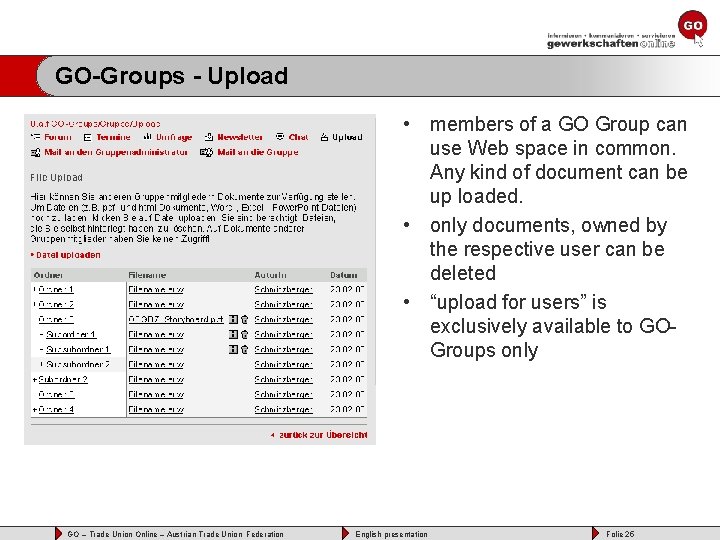Click Mail an die Gruppe link
The width and height of the screenshot is (720, 540).
point(258,152)
